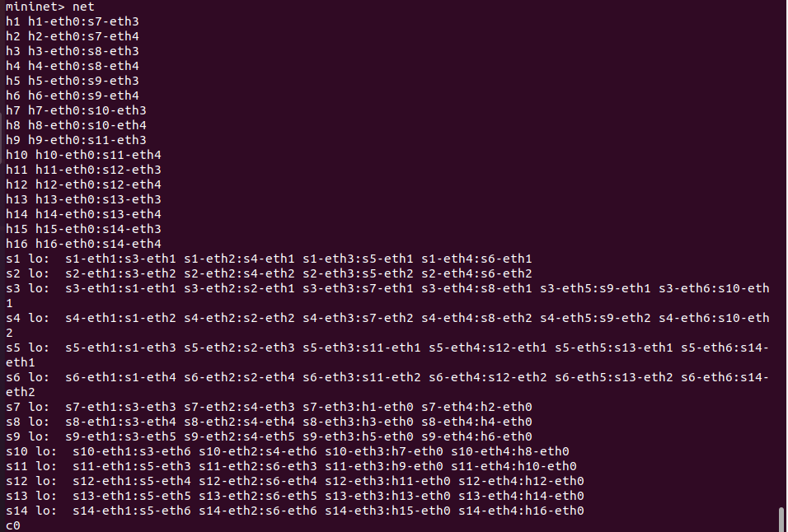This screenshot has width=788, height=532.
Task: Click the s14-eth4:h16-eth0 link text
Action: 521,511
